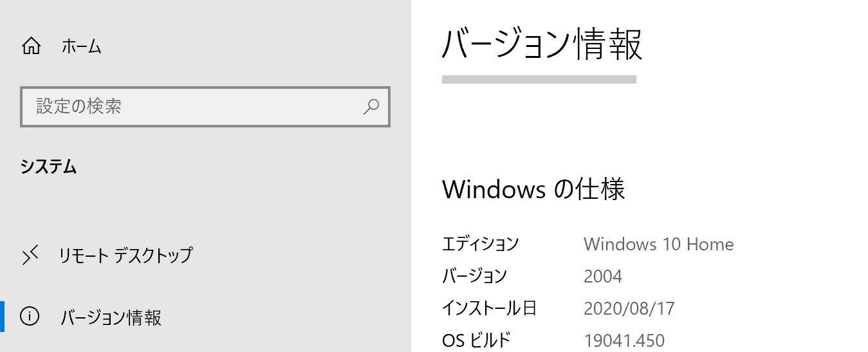
Task: Select the version value 2004
Action: tap(603, 277)
